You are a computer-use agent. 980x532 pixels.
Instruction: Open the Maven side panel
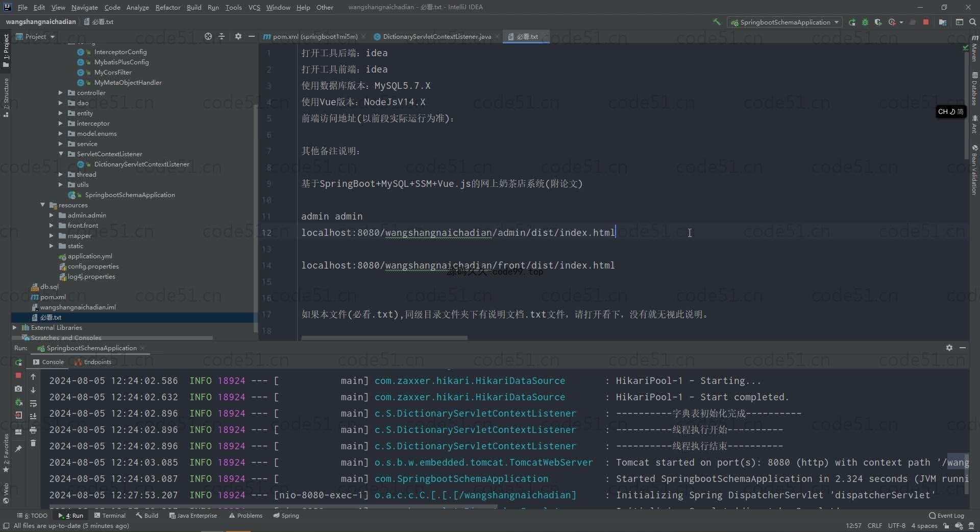[974, 49]
